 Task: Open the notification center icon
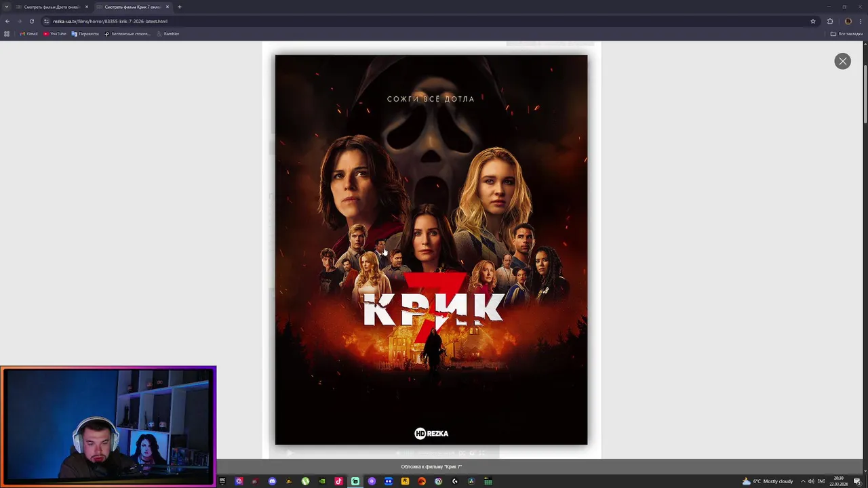(x=857, y=481)
